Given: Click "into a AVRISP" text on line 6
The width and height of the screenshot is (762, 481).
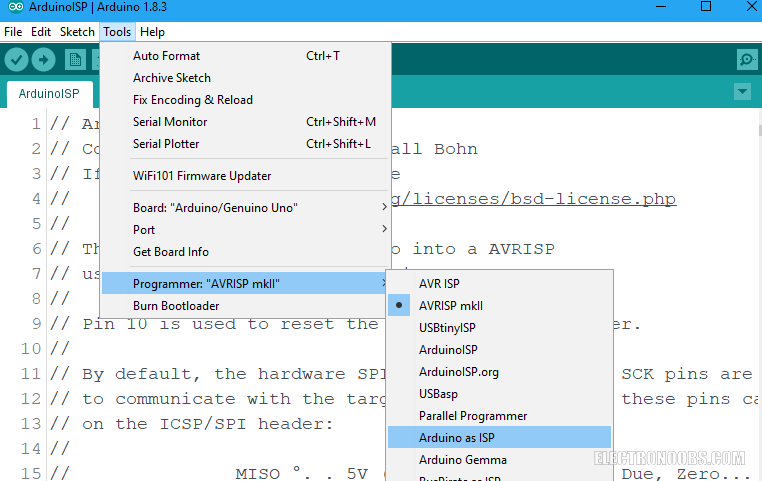Looking at the screenshot, I should [483, 249].
